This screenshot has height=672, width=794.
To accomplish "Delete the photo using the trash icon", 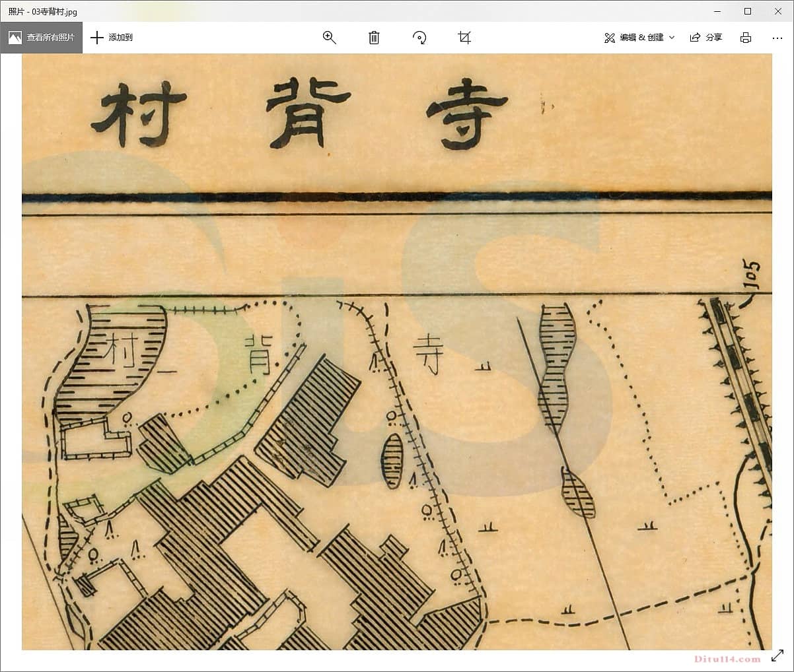I will pos(374,38).
